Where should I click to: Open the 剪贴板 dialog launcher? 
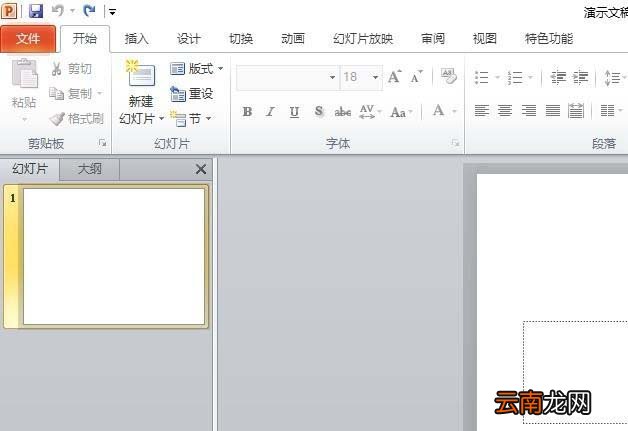[x=103, y=143]
